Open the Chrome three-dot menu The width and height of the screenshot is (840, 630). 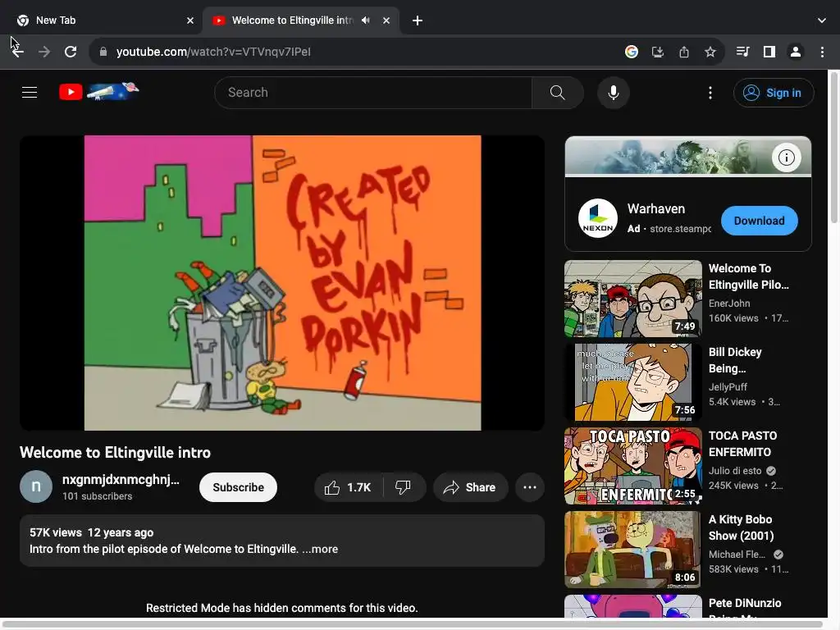coord(822,52)
